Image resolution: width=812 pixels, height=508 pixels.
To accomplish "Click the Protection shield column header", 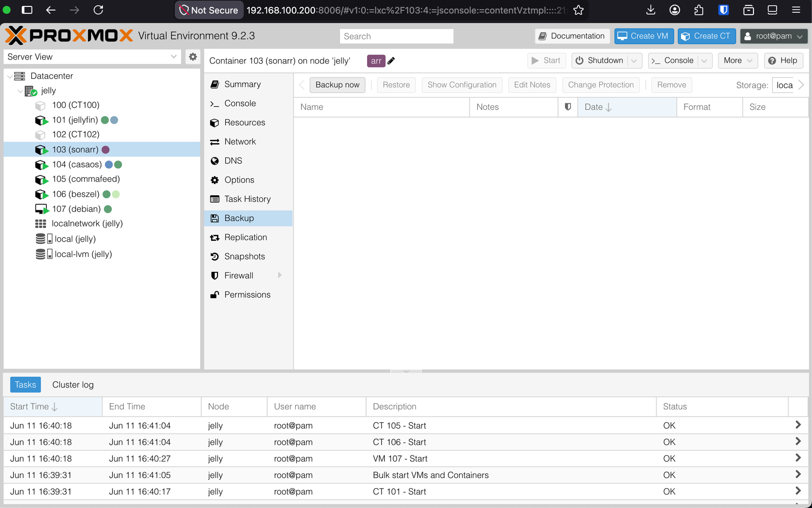I will [568, 107].
